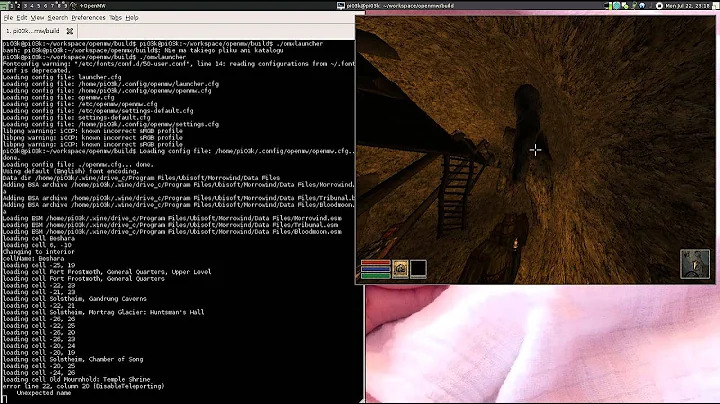
Task: Open the minimap in OpenMW game corner
Action: coord(695,264)
